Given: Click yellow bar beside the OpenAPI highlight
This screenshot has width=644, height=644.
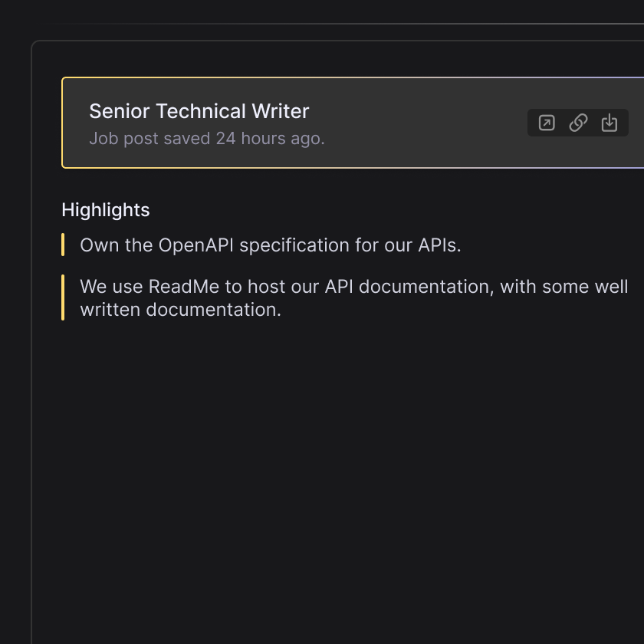Looking at the screenshot, I should [x=63, y=245].
